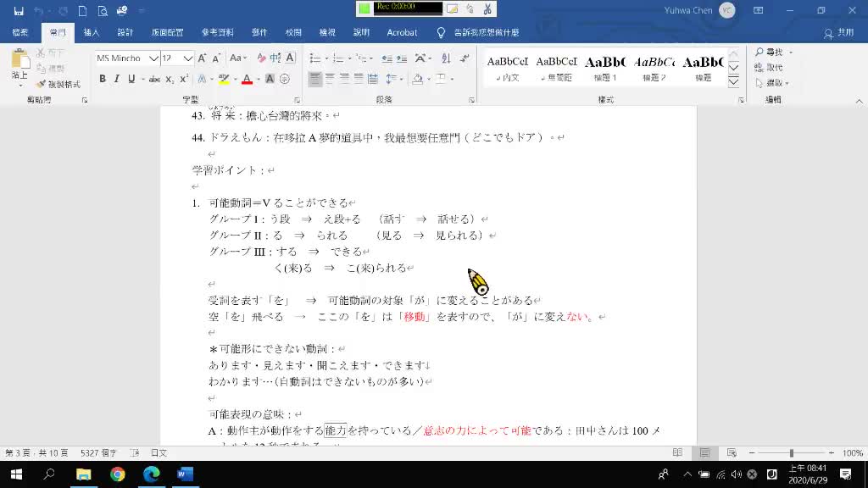Apply red font color button
Viewport: 868px width, 488px height.
(247, 79)
